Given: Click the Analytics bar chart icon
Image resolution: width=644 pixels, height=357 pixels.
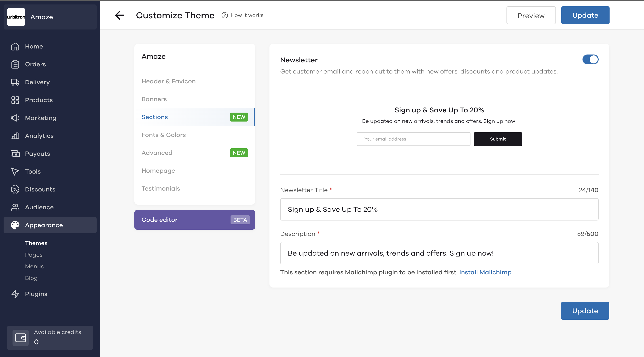Looking at the screenshot, I should pos(15,136).
